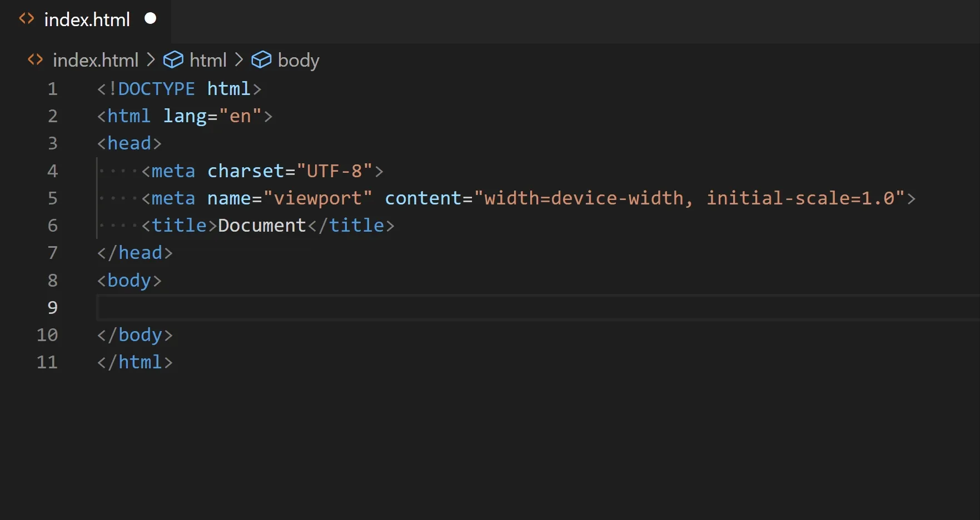Click the HTML file icon in the breadcrumb
Viewport: 980px width, 520px height.
click(x=35, y=59)
